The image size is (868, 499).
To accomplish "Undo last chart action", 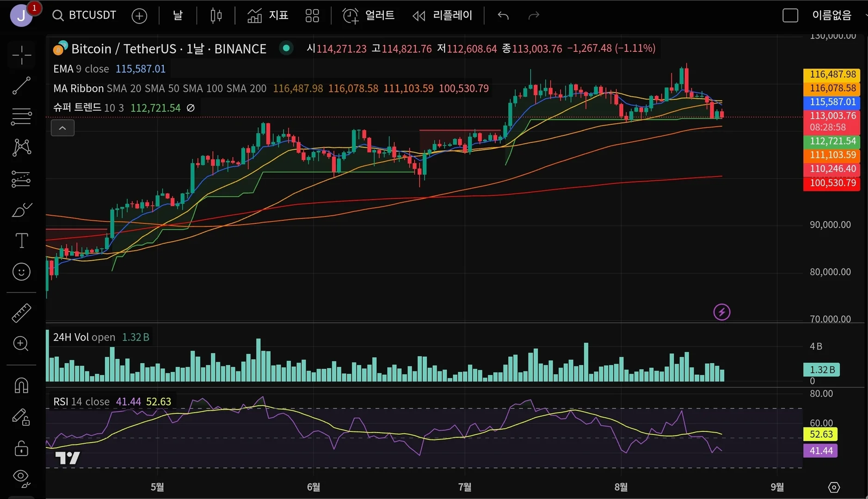I will point(503,16).
